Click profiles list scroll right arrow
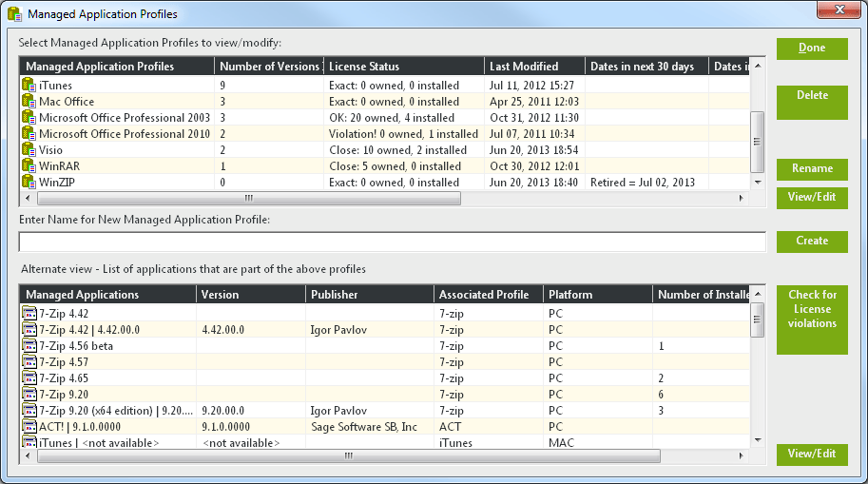The height and width of the screenshot is (484, 868). (742, 198)
